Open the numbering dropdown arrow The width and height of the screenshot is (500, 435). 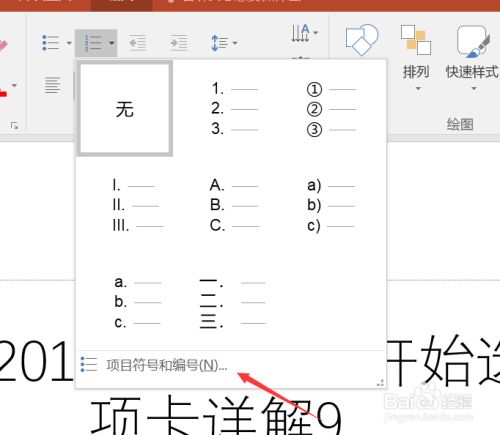click(112, 43)
